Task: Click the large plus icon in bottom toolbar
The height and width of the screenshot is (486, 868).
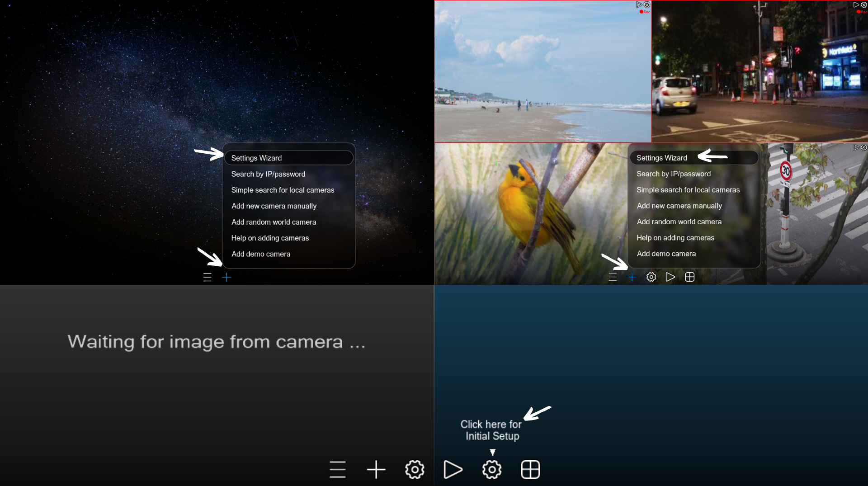Action: (x=376, y=469)
